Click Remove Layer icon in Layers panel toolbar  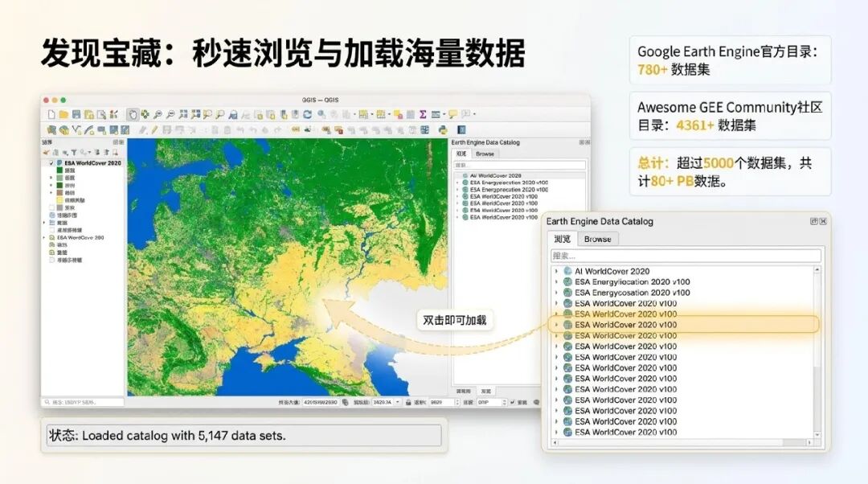pyautogui.click(x=115, y=153)
